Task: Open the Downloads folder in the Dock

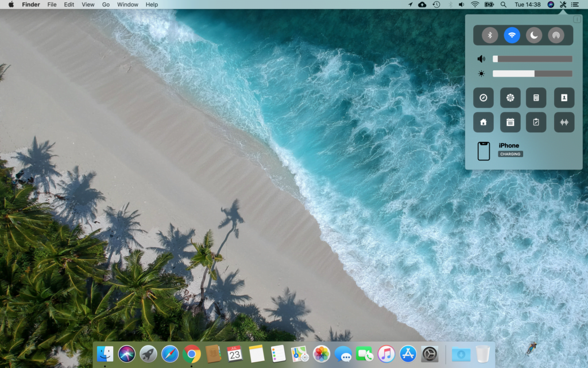Action: tap(461, 354)
